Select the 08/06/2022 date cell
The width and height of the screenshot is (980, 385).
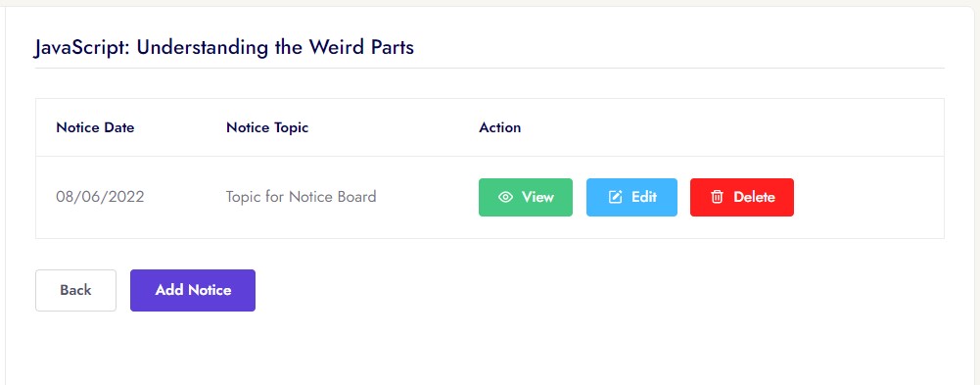pos(100,197)
